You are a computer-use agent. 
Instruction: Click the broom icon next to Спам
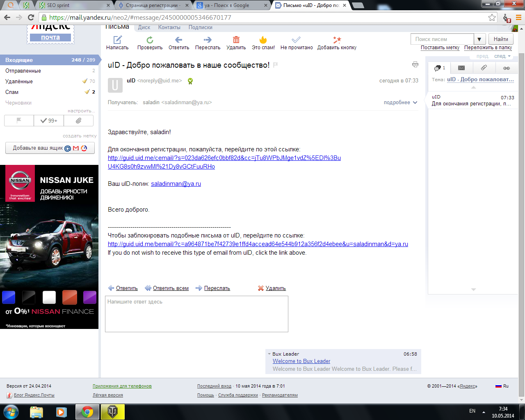pyautogui.click(x=87, y=92)
